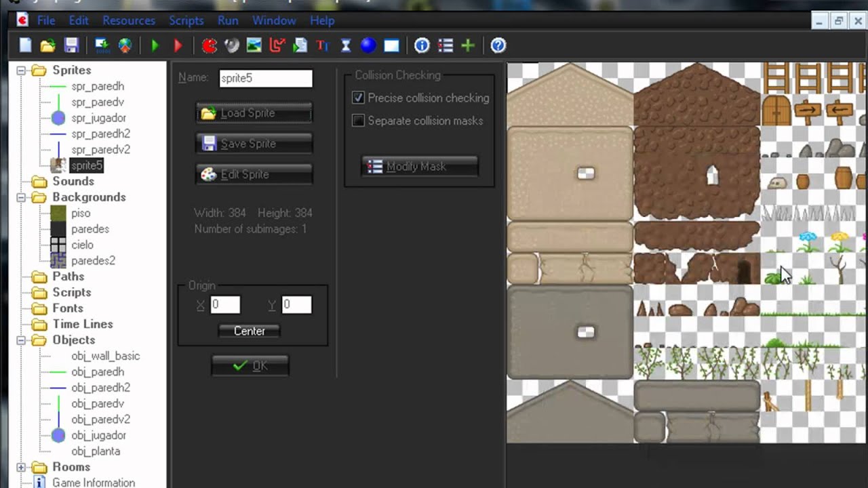Click the Sprites folder icon

pos(39,70)
